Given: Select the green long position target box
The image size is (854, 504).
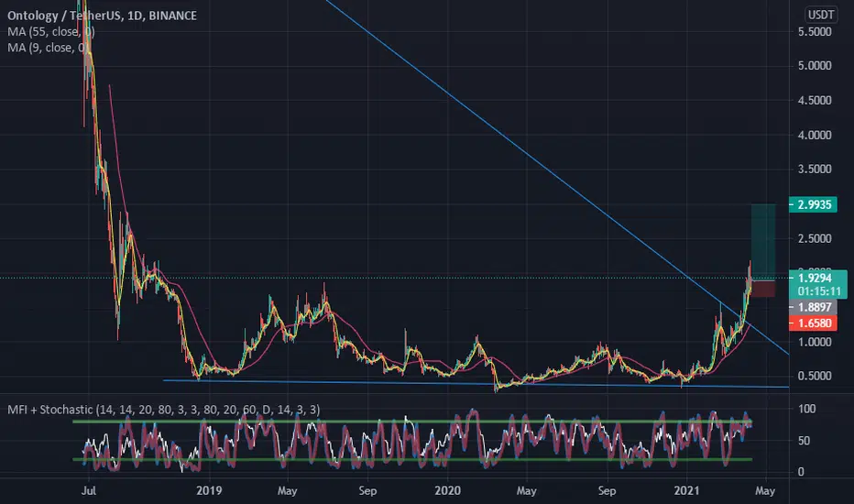Looking at the screenshot, I should pos(763,242).
